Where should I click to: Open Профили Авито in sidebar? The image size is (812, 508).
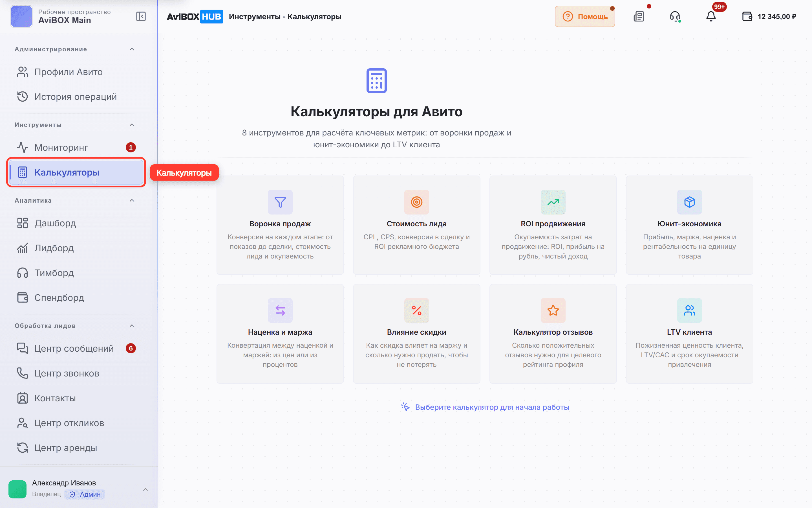point(76,72)
